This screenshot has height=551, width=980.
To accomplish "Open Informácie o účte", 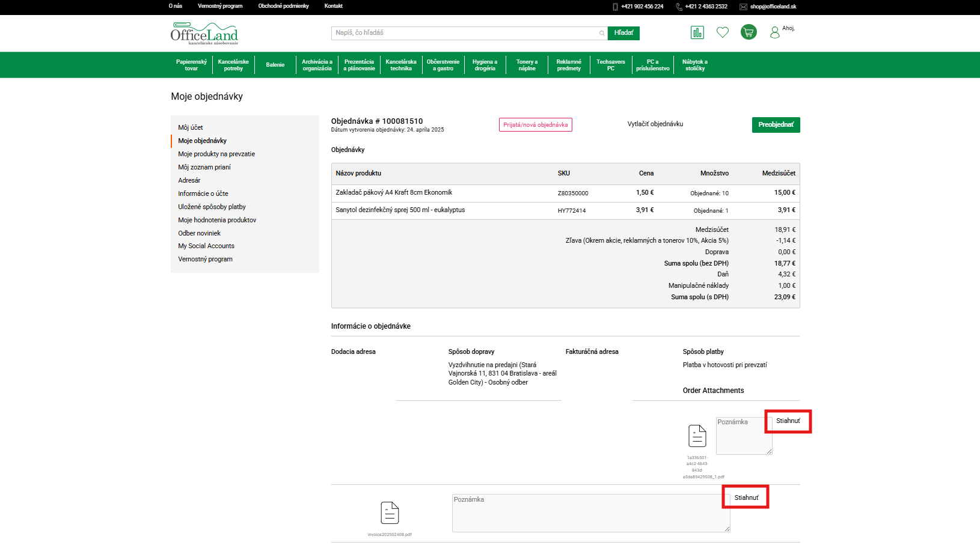I will click(203, 193).
